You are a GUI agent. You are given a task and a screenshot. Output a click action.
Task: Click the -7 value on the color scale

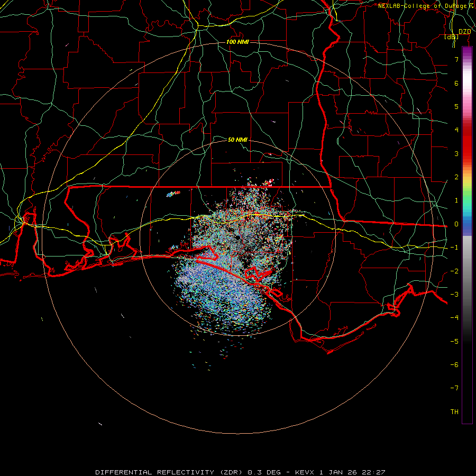pos(454,388)
